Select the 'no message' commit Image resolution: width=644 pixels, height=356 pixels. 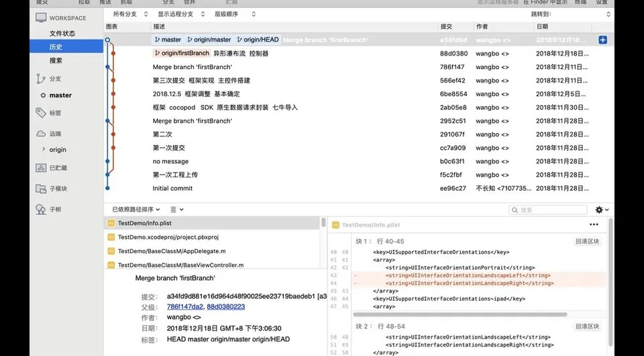(359, 162)
